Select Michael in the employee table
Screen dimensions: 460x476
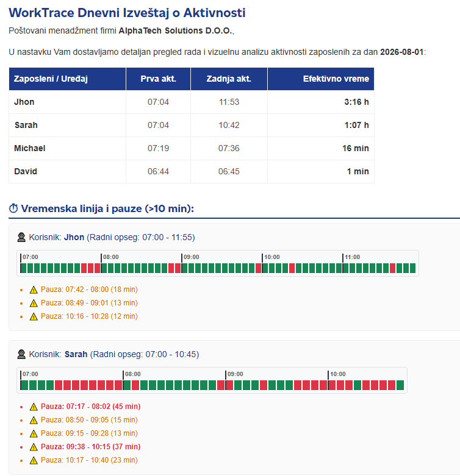[30, 148]
